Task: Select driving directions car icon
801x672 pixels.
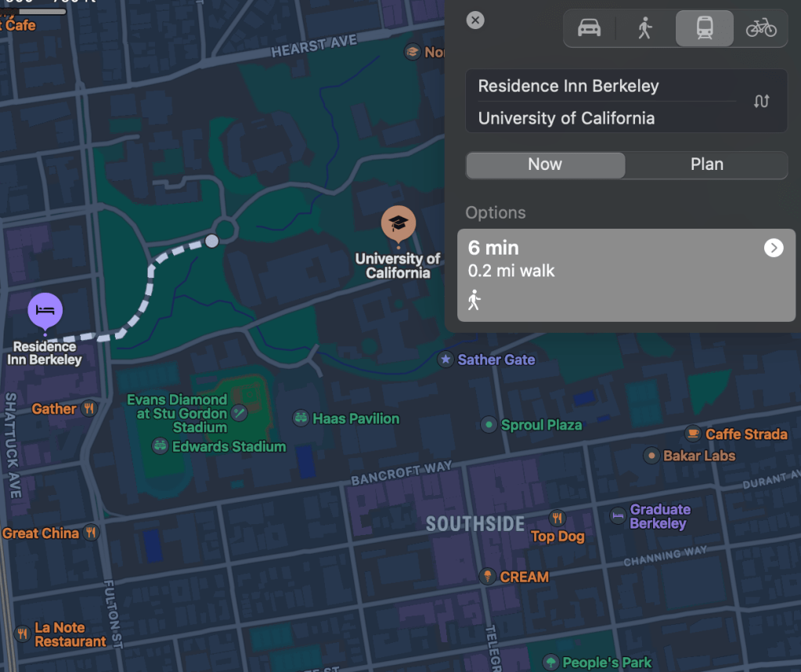Action: (x=590, y=29)
